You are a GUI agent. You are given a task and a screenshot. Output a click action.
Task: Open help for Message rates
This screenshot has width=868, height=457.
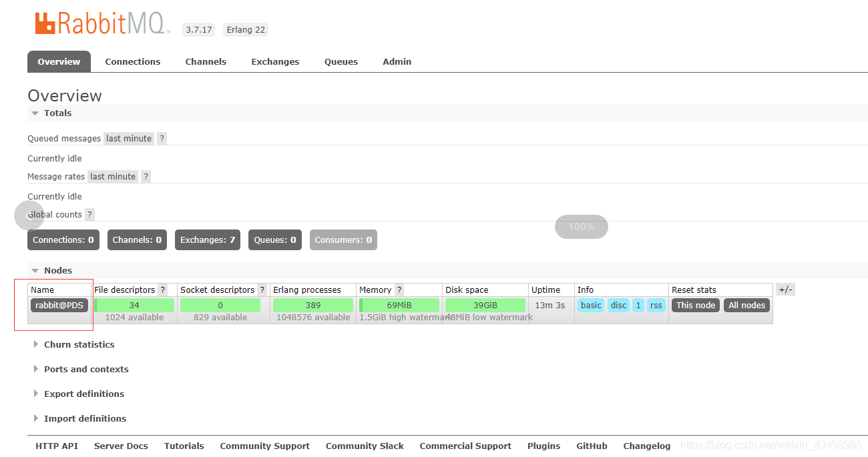(146, 177)
